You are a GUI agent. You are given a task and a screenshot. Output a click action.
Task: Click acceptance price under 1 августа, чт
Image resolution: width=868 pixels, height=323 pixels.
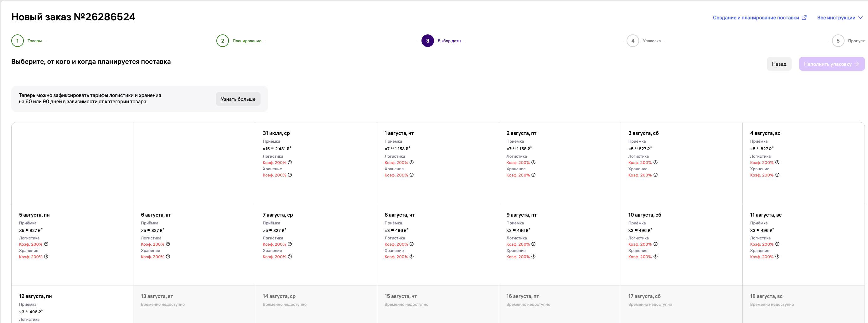point(397,149)
